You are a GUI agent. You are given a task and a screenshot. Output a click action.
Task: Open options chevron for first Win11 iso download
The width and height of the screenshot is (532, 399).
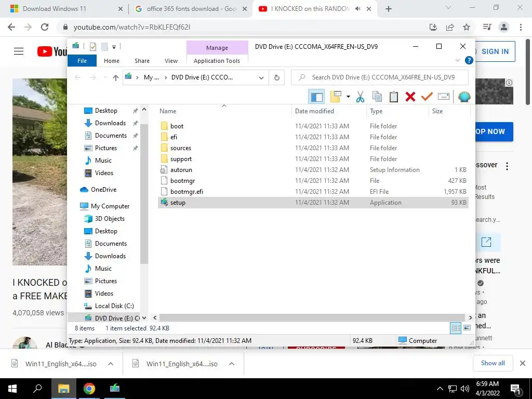(x=111, y=364)
